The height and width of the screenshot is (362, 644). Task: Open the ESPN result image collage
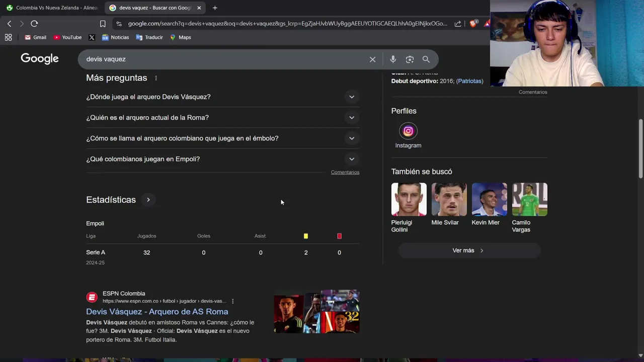pyautogui.click(x=316, y=312)
